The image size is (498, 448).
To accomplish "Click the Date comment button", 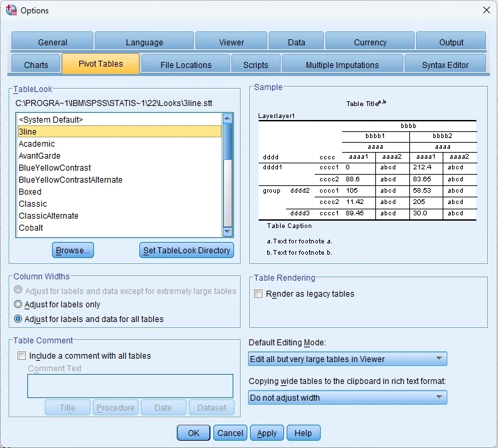I will click(163, 407).
